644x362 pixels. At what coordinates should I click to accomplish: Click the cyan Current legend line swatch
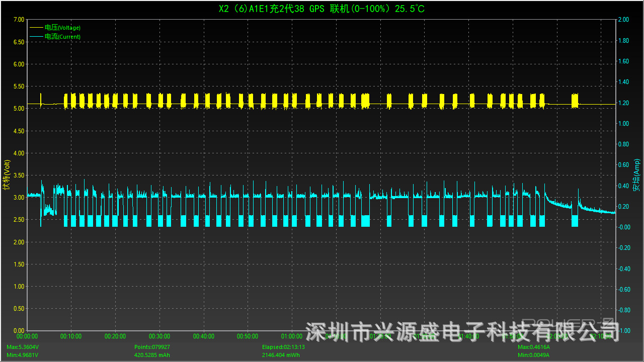[36, 37]
